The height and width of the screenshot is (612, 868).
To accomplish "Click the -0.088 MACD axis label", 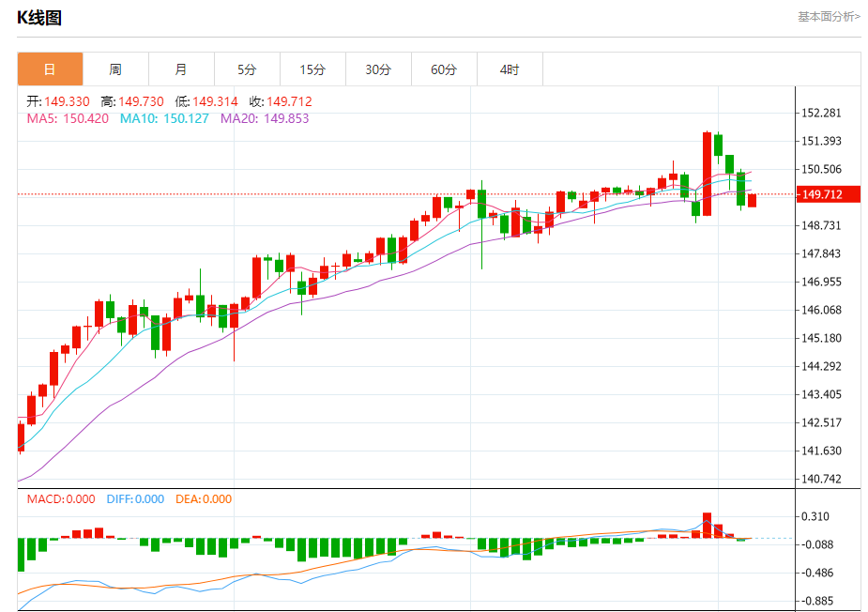I will [817, 545].
